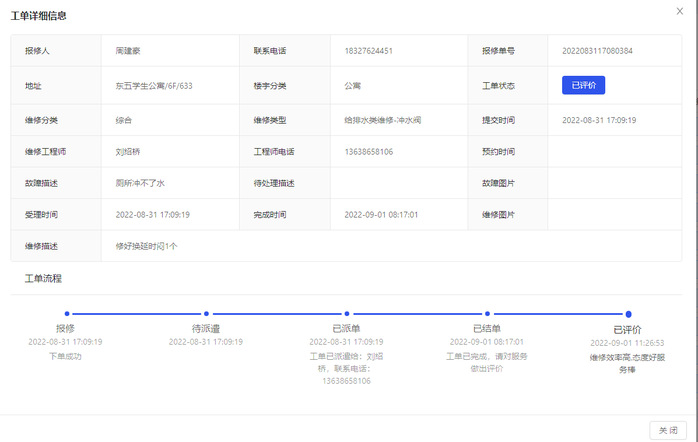Screen dimensions: 698x442
Task: Click the 关闭 button at the bottom
Action: coord(667,429)
